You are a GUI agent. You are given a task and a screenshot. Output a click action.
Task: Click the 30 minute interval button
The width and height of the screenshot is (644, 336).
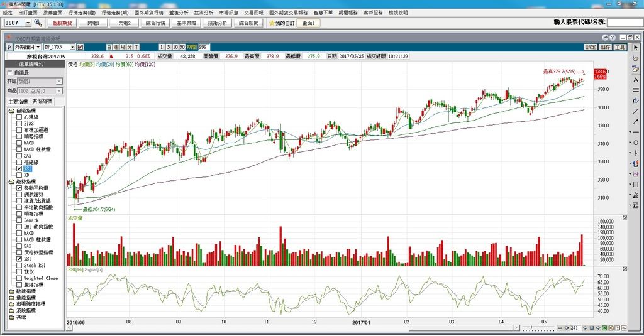182,47
